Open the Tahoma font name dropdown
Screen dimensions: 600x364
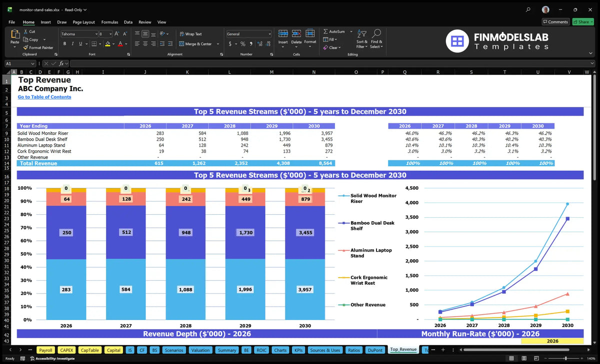[96, 34]
